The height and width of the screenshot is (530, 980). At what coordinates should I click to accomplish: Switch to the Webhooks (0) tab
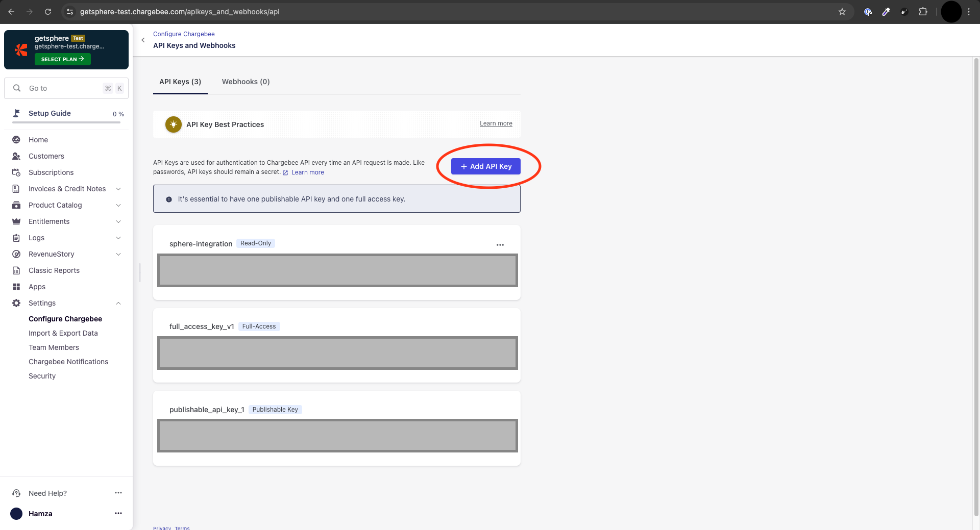click(x=246, y=82)
